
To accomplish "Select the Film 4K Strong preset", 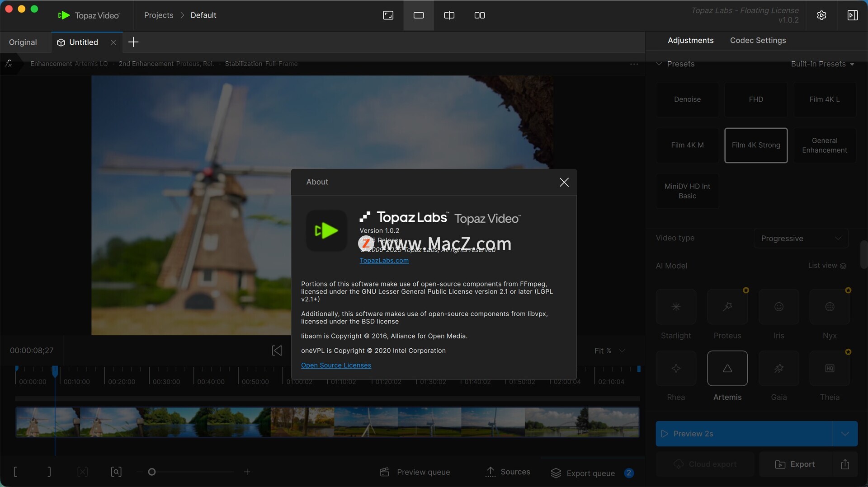I will click(755, 145).
